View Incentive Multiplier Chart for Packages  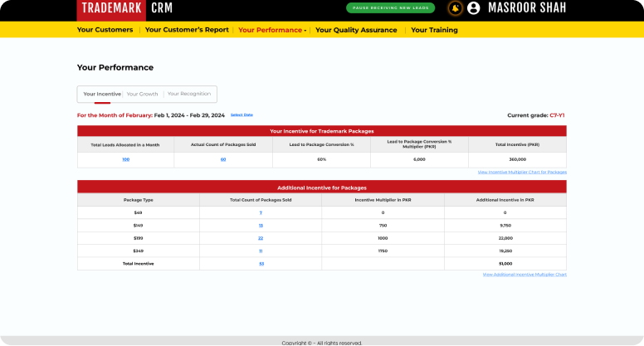(x=522, y=172)
